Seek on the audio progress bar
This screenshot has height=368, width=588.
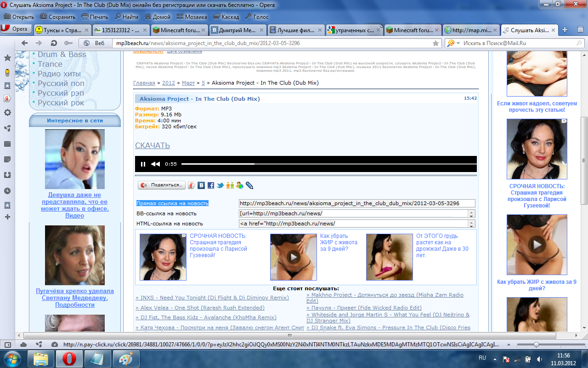click(329, 164)
